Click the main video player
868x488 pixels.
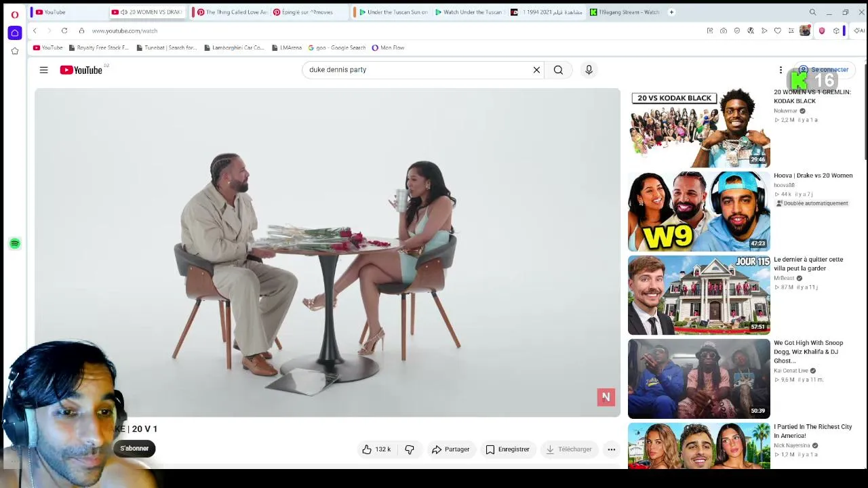click(328, 252)
